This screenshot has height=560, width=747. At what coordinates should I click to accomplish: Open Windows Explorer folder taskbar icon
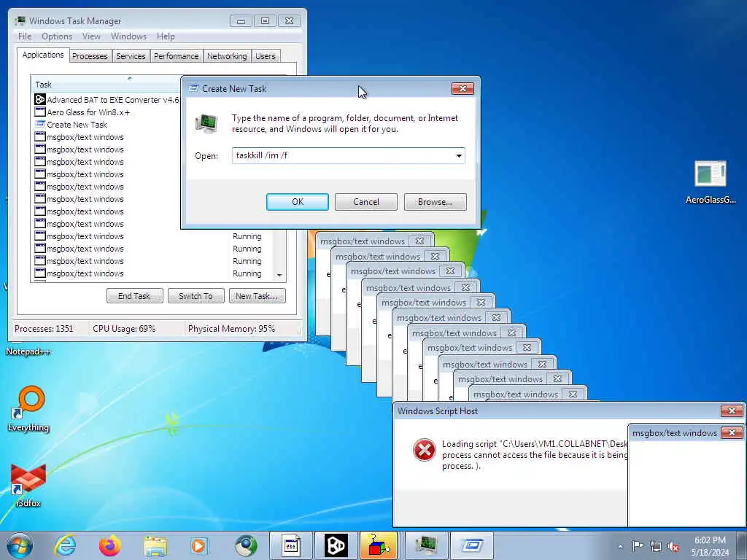click(x=155, y=546)
